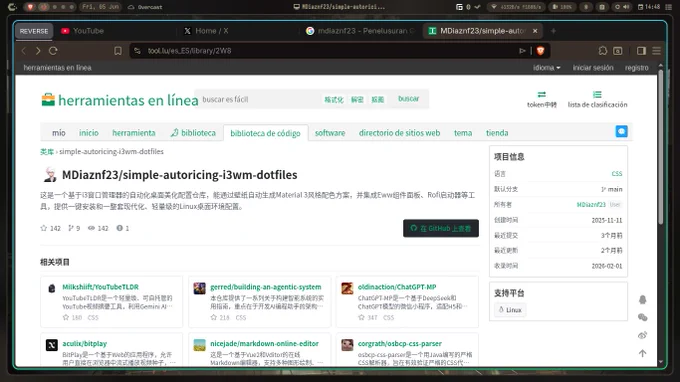The width and height of the screenshot is (680, 382).
Task: Click the QQ penguin share icon
Action: point(643,300)
